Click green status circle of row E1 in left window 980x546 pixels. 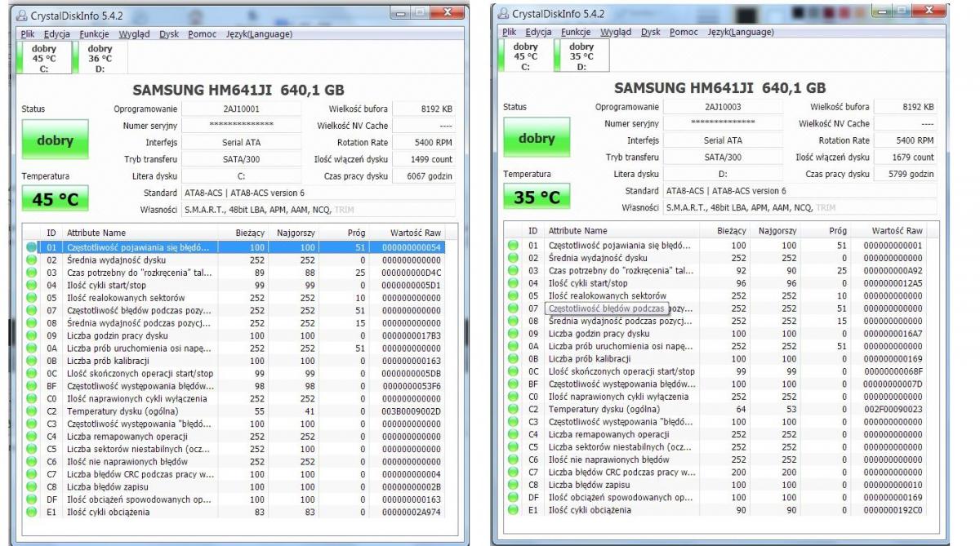click(x=32, y=513)
